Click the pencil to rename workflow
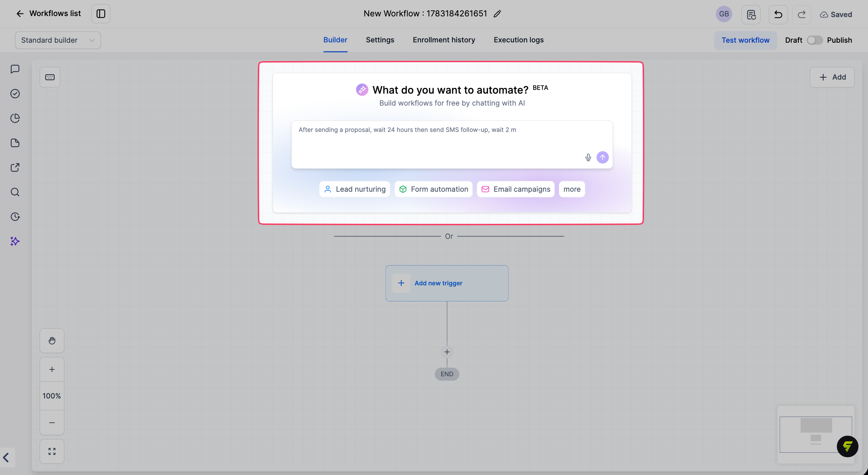The height and width of the screenshot is (475, 868). click(x=497, y=14)
